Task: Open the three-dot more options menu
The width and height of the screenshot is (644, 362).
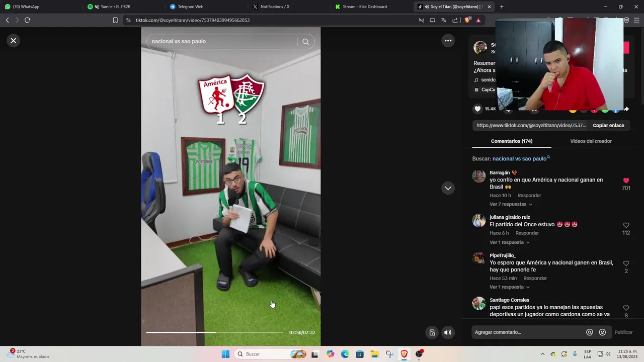Action: coord(448,41)
